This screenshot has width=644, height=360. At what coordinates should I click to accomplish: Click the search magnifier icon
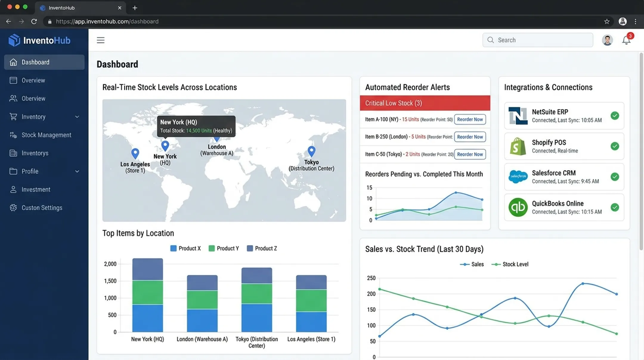pyautogui.click(x=490, y=40)
